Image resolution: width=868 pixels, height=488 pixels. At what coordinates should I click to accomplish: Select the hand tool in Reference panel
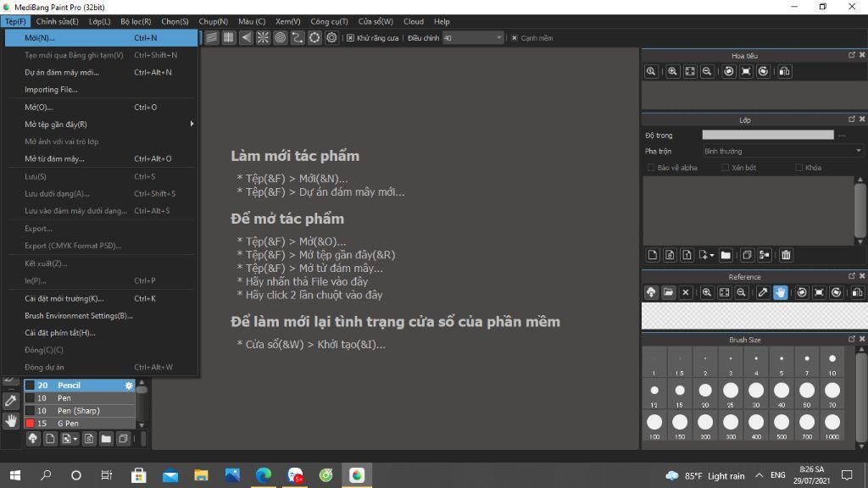pos(780,292)
